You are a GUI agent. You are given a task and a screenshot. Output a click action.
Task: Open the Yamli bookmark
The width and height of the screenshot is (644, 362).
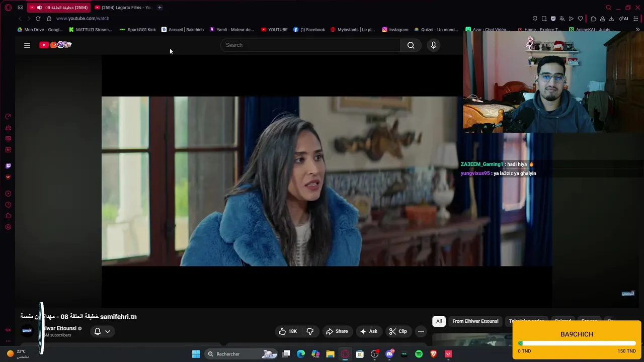[232, 30]
